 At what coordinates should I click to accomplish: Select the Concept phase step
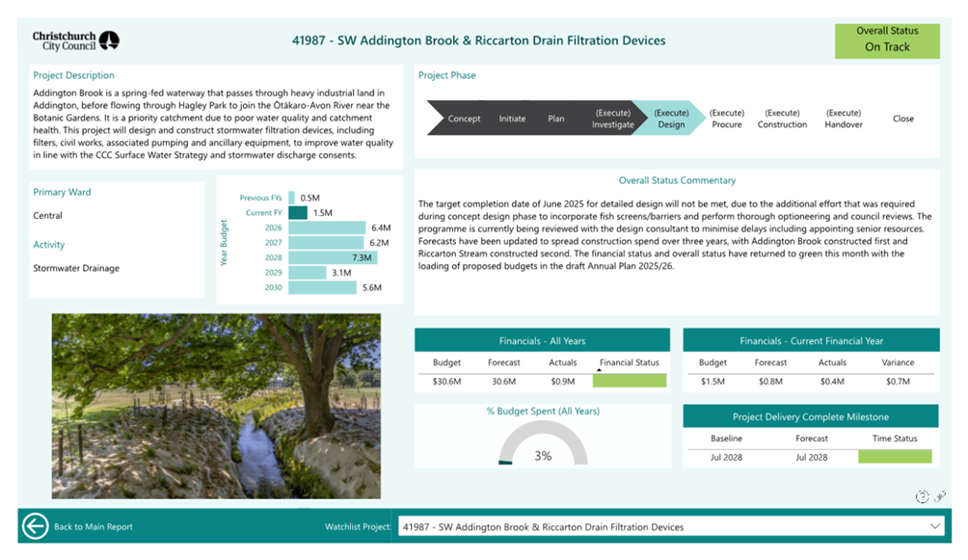[x=464, y=119]
